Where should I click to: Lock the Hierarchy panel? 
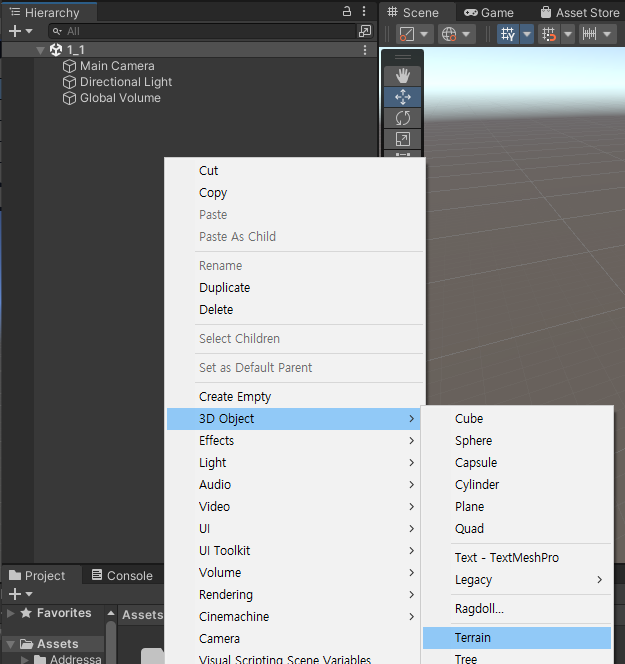[x=347, y=11]
